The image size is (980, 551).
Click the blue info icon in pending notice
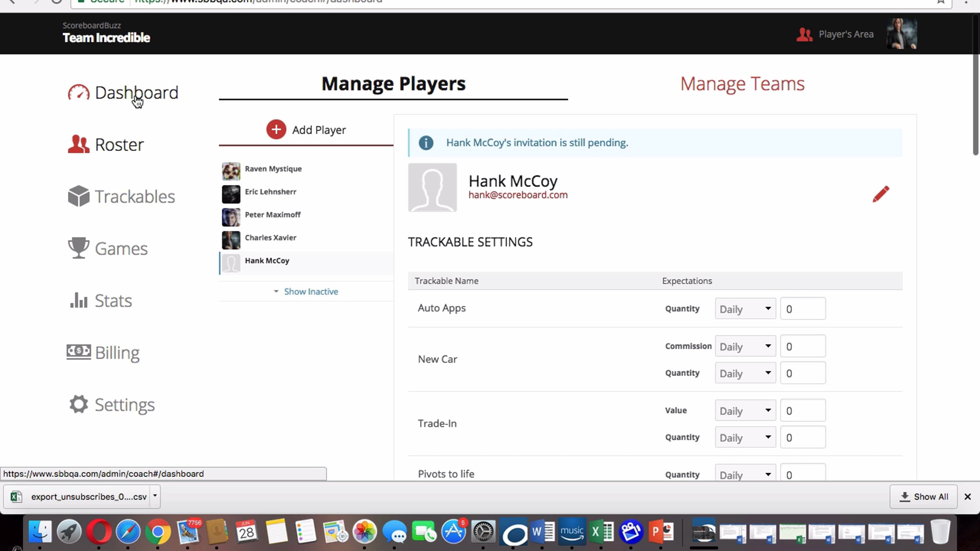(x=426, y=143)
